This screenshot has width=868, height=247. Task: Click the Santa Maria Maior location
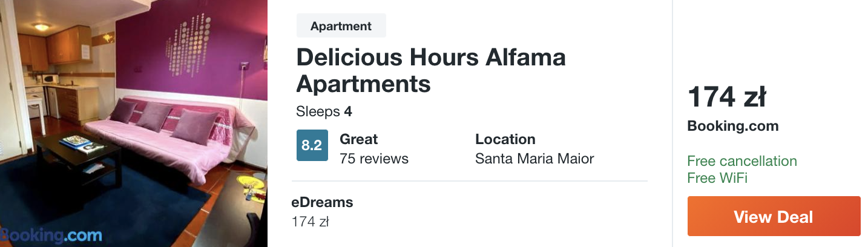tap(534, 159)
